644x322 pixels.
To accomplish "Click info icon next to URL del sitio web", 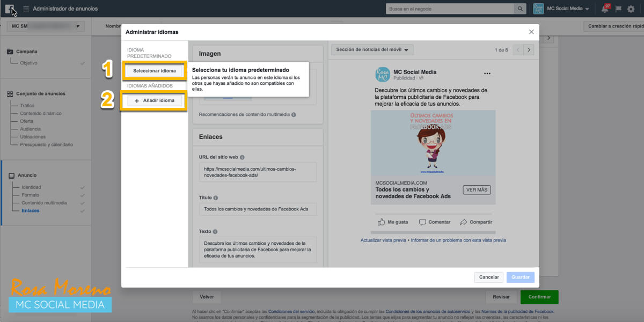I will pos(242,157).
